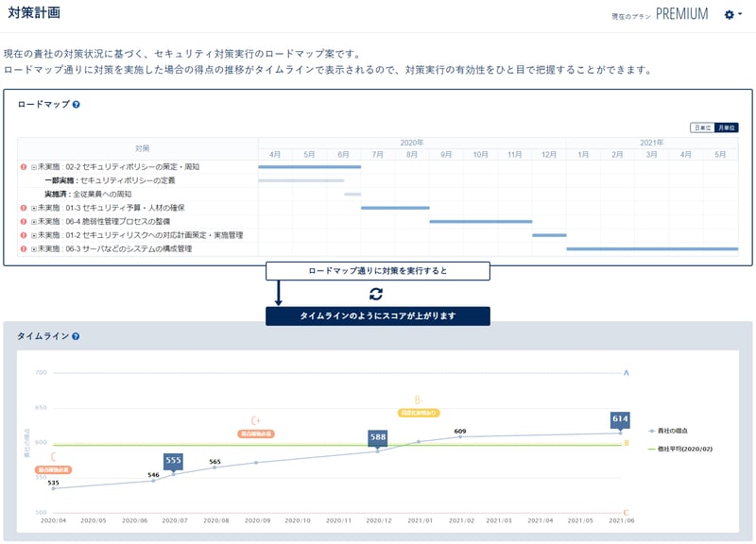
Task: Click the 実施済: 全従業員への周知 sub-row
Action: 88,195
